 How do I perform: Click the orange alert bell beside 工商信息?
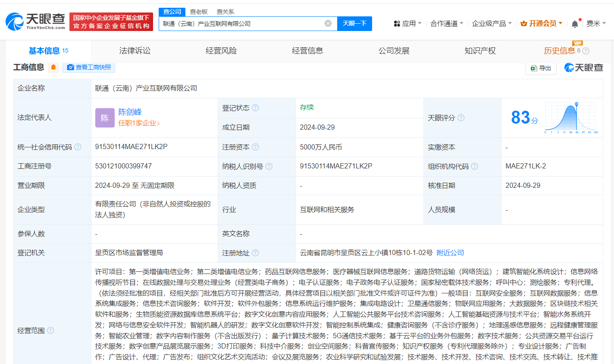pos(53,67)
